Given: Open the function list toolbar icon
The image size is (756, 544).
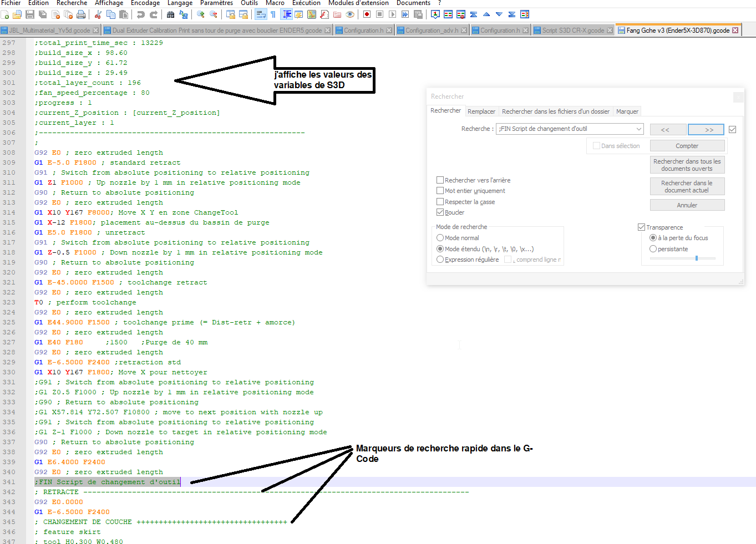Looking at the screenshot, I should [x=324, y=14].
